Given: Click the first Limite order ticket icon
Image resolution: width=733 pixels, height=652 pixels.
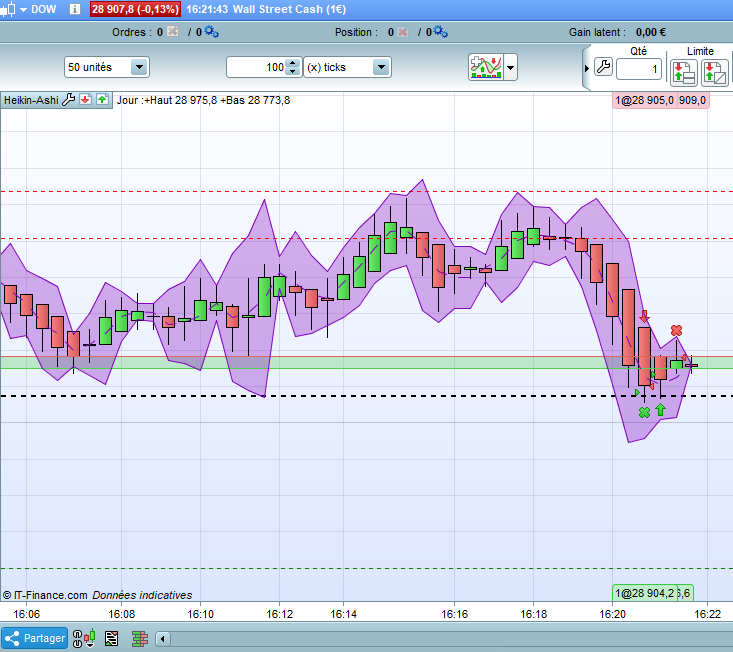Looking at the screenshot, I should [683, 73].
